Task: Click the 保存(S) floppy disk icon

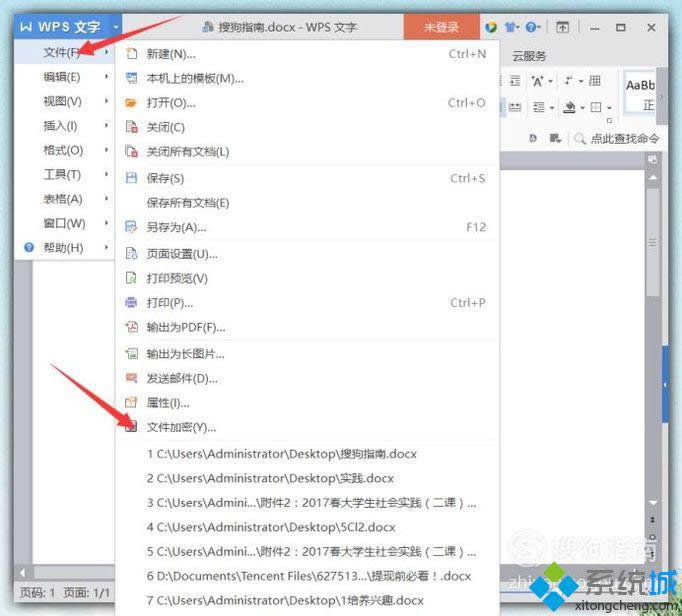Action: (131, 178)
